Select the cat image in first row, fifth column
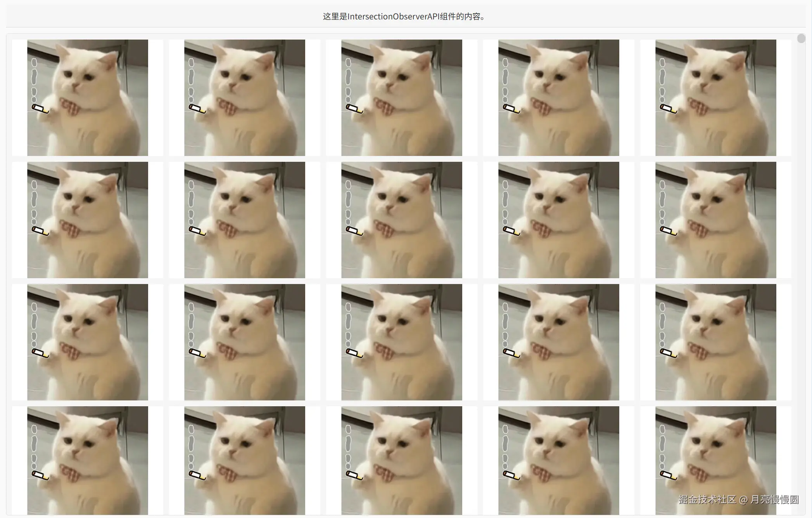The width and height of the screenshot is (812, 518). [716, 97]
